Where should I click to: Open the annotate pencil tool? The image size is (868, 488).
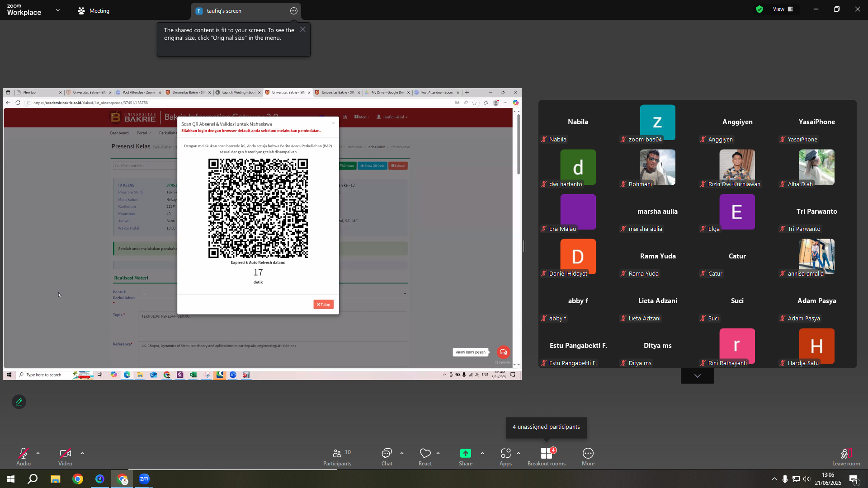[x=19, y=402]
